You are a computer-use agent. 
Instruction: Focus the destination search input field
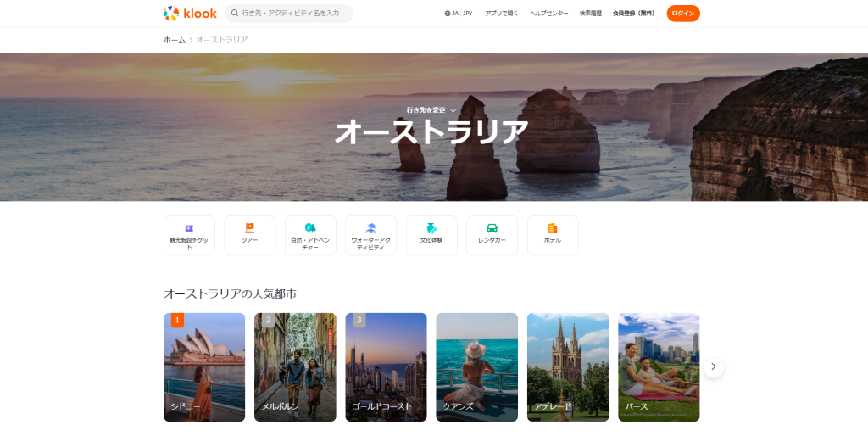(x=289, y=14)
